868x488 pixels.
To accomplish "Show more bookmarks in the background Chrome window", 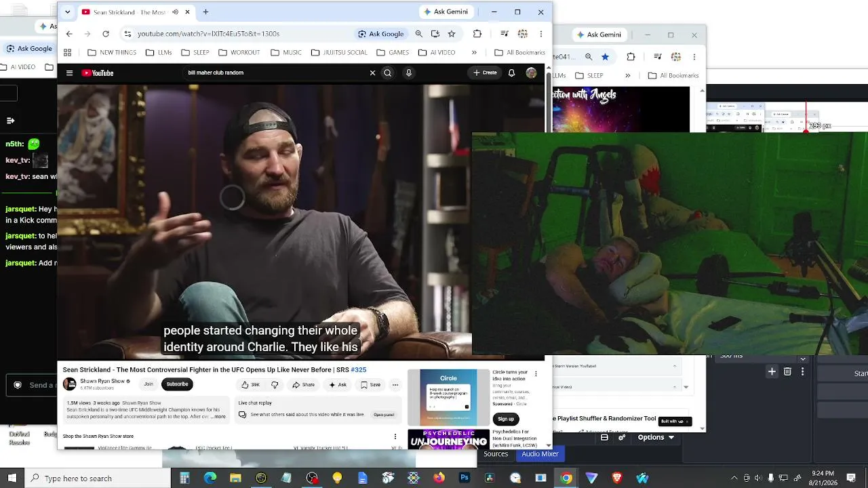I will (x=627, y=76).
